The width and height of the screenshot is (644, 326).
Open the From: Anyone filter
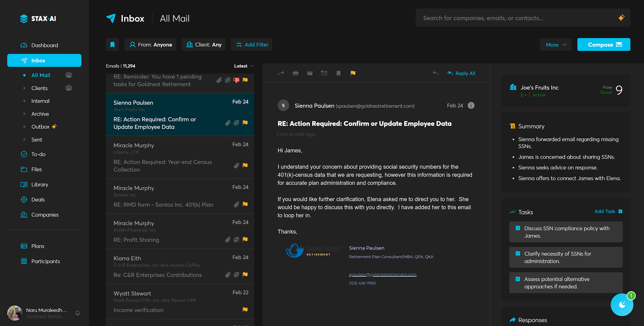click(x=150, y=45)
